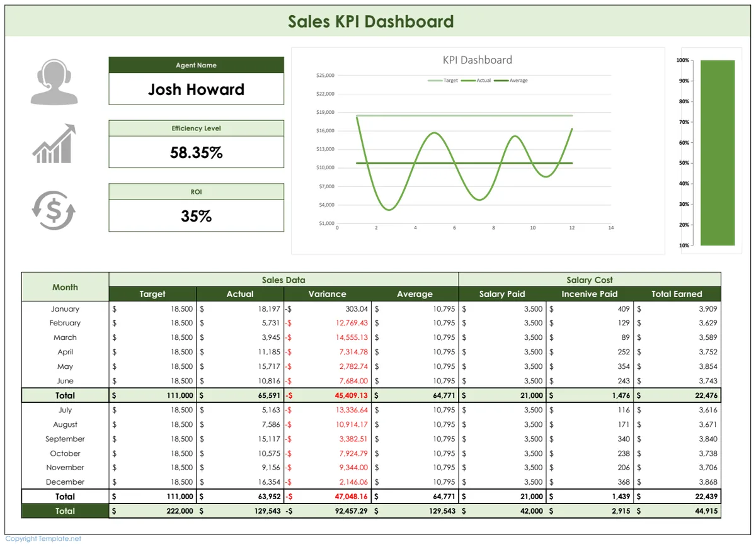Select December actual value 16,354

pos(269,482)
